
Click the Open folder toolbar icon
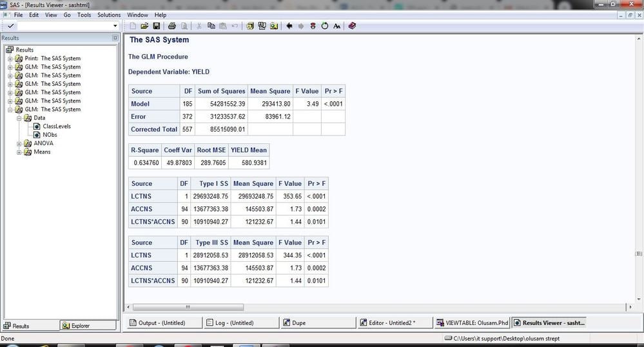point(144,26)
